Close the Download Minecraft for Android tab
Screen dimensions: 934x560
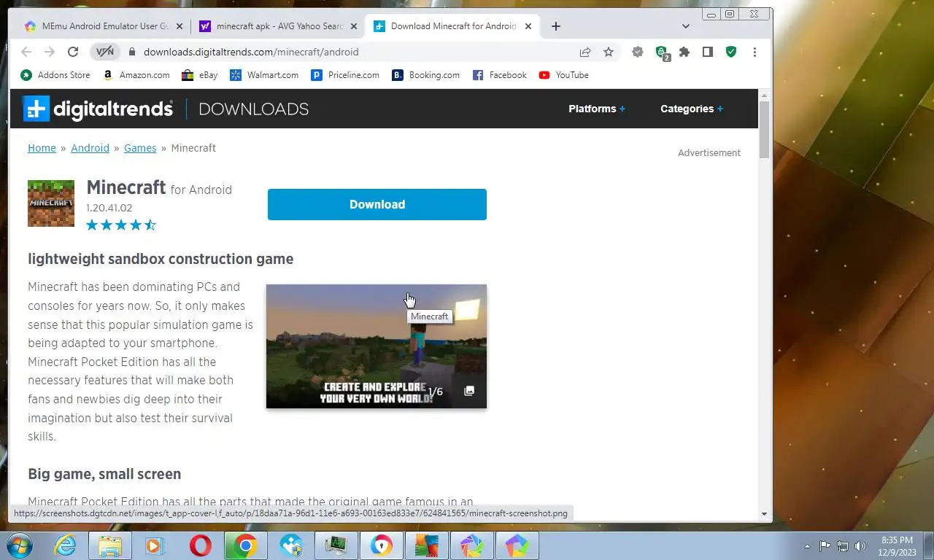[x=528, y=26]
